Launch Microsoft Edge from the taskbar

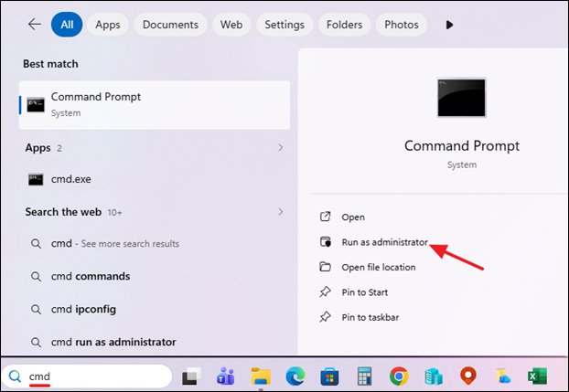pyautogui.click(x=295, y=376)
